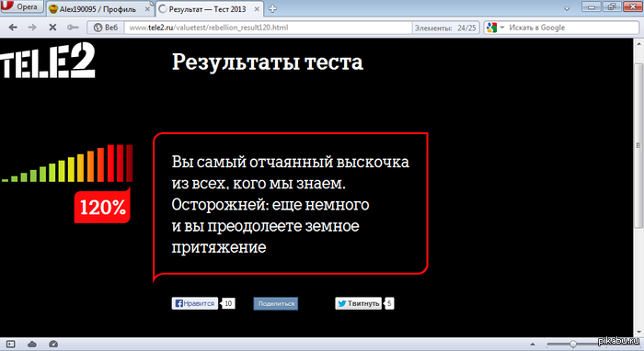644x351 pixels.
Task: Click the Twitter Твитнуть button
Action: pos(359,303)
